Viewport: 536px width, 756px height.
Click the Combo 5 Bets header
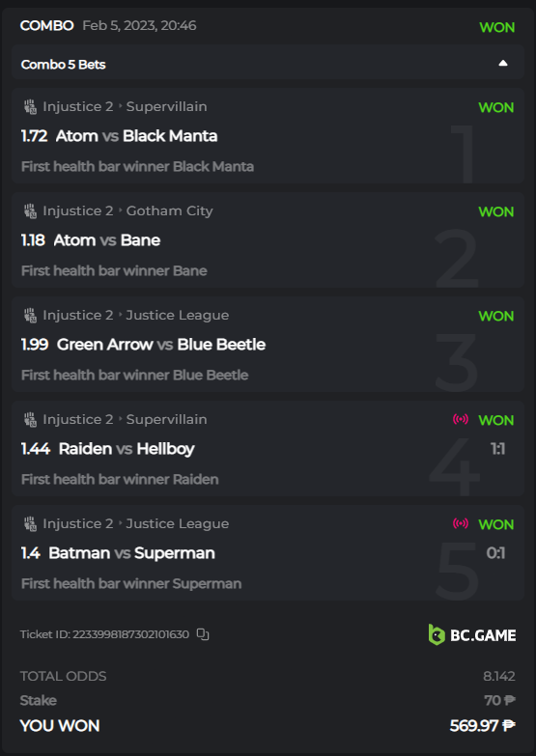[x=268, y=63]
